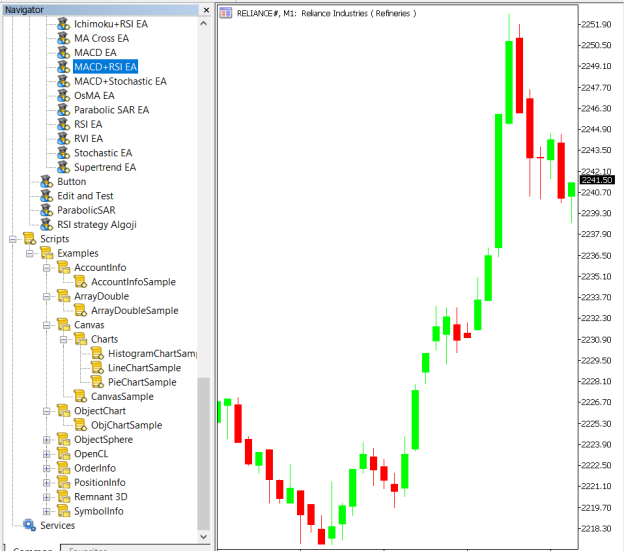
Task: Click the Edit and Test advisor icon
Action: 47,196
